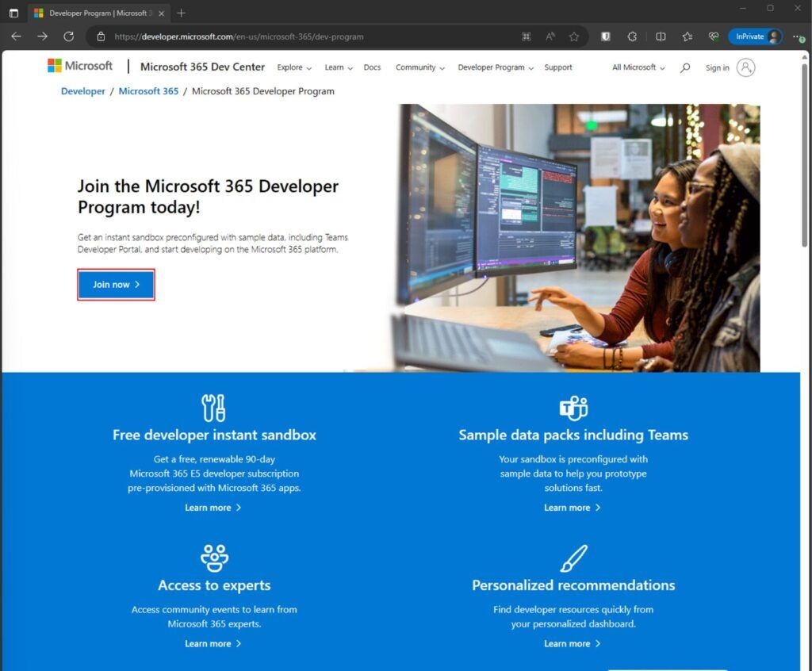Toggle split screen view in the toolbar
The height and width of the screenshot is (671, 812).
coord(661,36)
